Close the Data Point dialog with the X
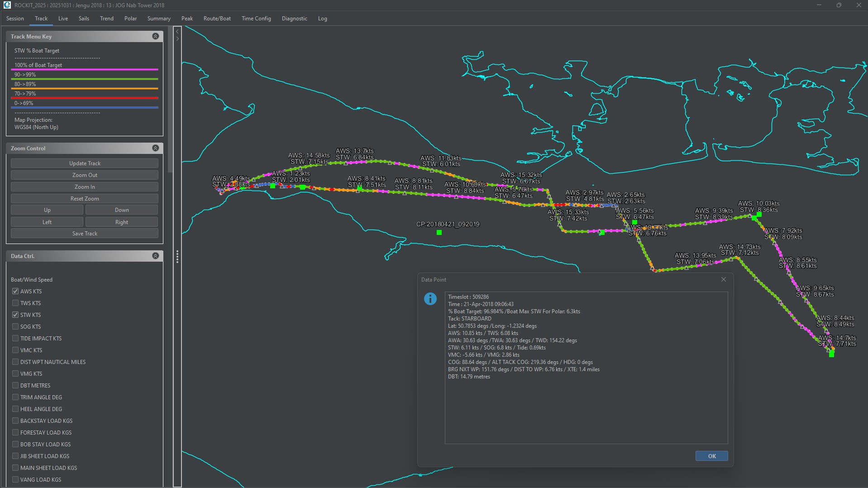This screenshot has height=488, width=868. tap(723, 279)
